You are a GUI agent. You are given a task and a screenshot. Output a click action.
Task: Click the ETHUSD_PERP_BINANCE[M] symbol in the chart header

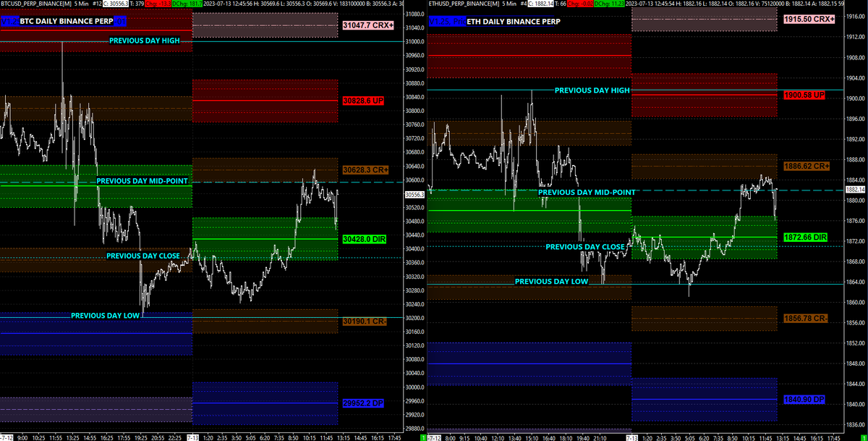[x=464, y=4]
